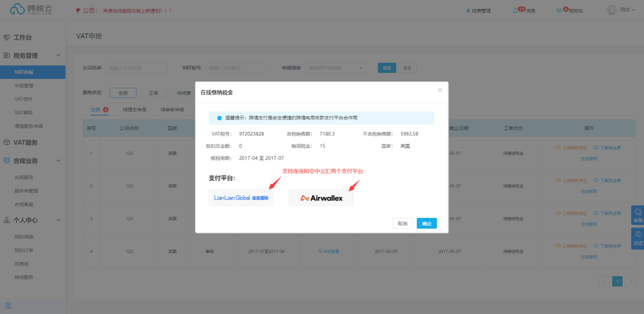Screen dimensions: 644x314
Task: Go to next page in pagination
Action: click(631, 281)
